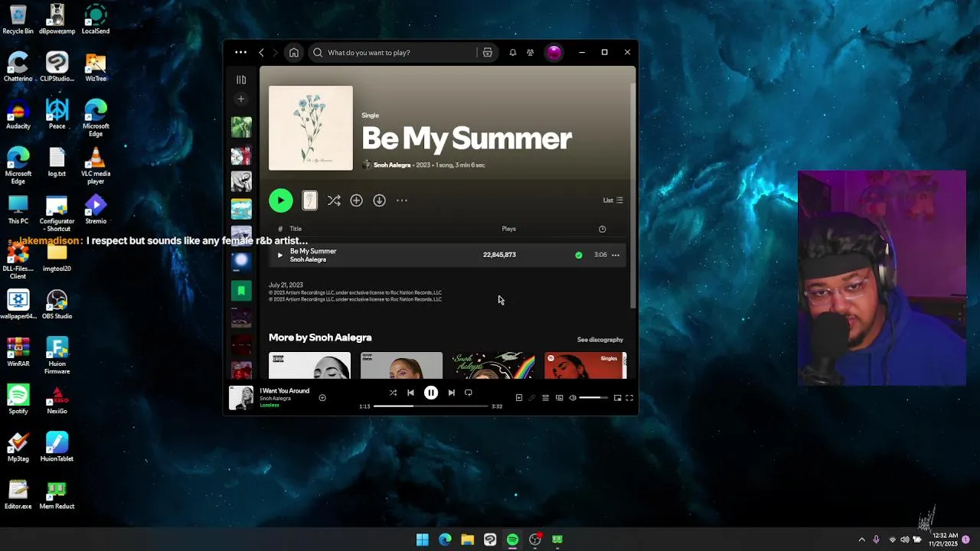Open more options for the single
The image size is (980, 551).
[x=402, y=201]
